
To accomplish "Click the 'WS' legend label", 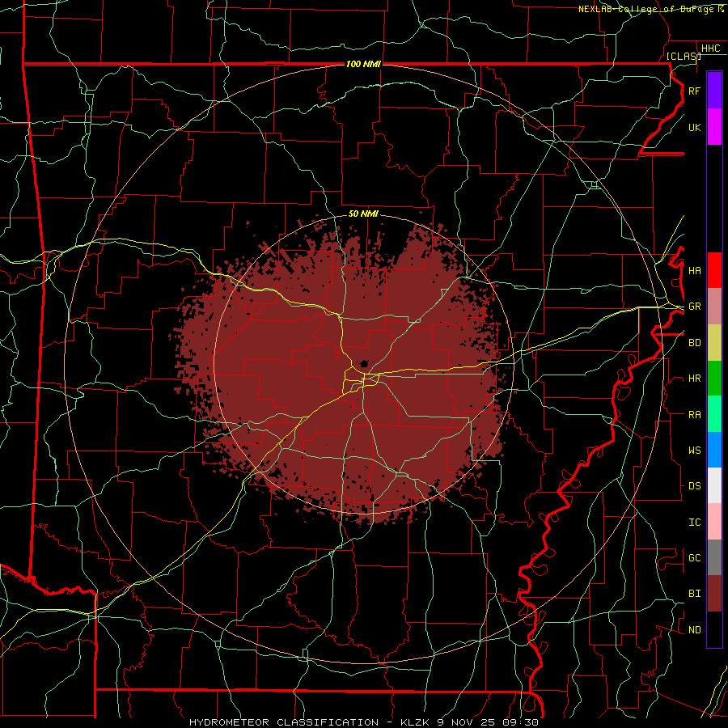I will (x=694, y=451).
